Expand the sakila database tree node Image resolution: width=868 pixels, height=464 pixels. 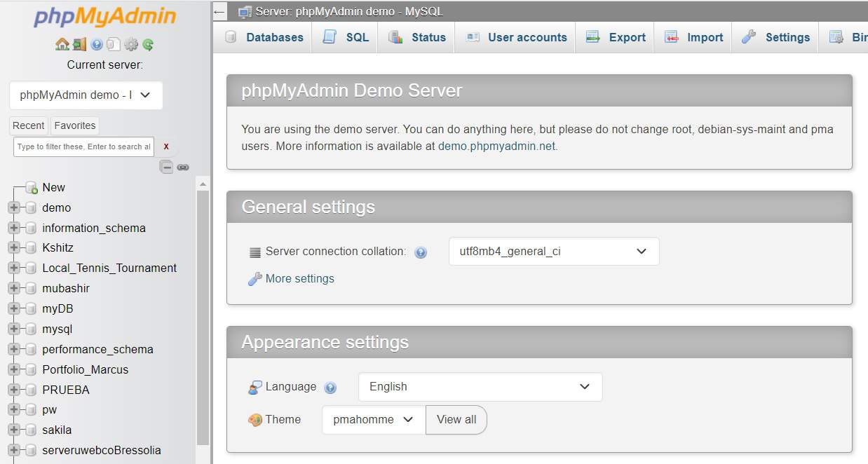click(14, 430)
